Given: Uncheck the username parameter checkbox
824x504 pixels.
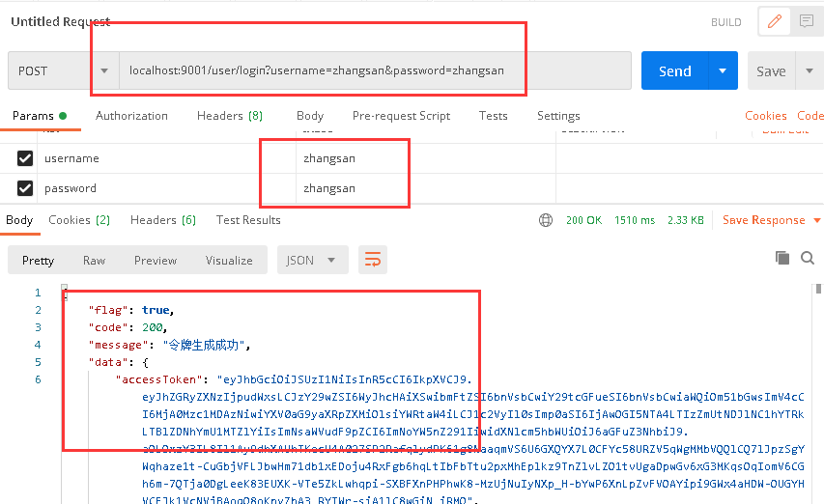Looking at the screenshot, I should (25, 158).
